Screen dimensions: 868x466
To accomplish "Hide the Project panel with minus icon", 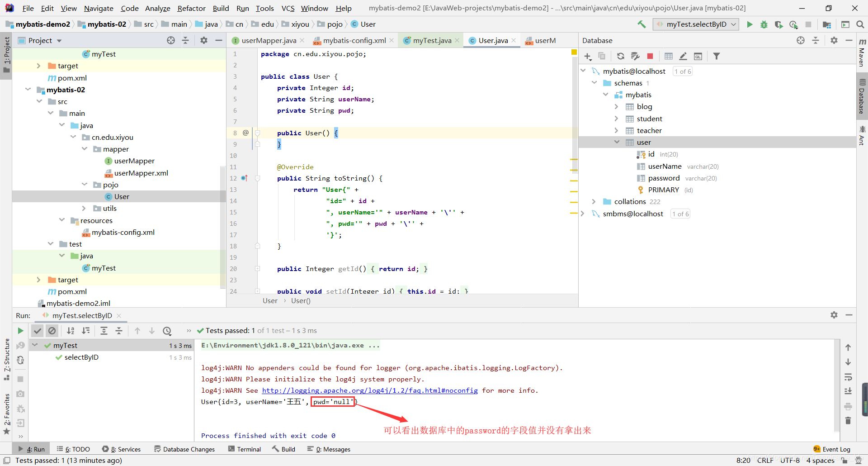I will click(219, 40).
